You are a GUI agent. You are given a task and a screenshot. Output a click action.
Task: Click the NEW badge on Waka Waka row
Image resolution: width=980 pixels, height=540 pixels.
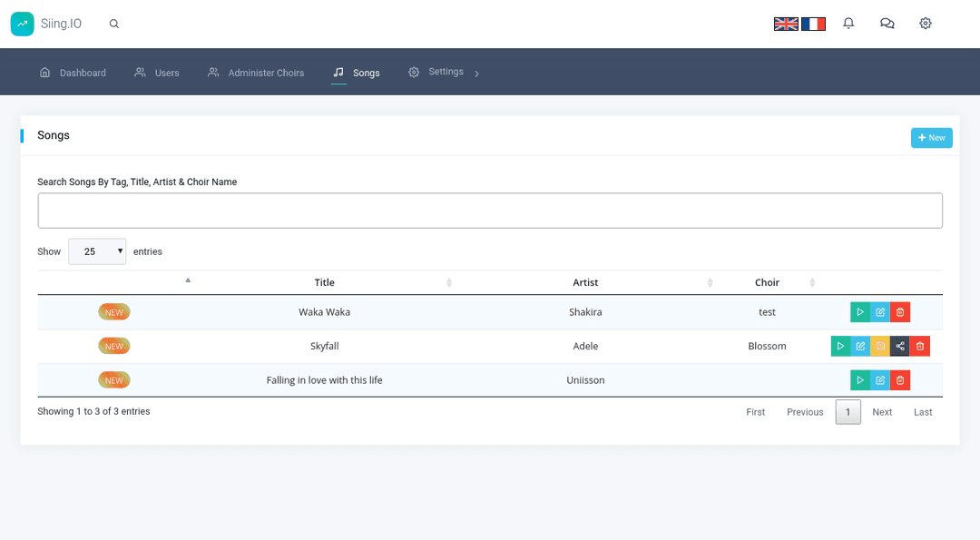(x=113, y=312)
